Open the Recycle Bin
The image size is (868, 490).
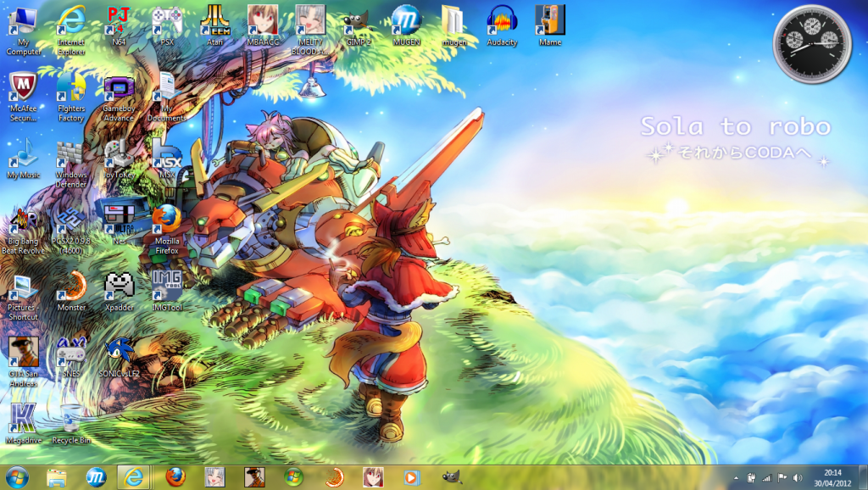pyautogui.click(x=71, y=424)
